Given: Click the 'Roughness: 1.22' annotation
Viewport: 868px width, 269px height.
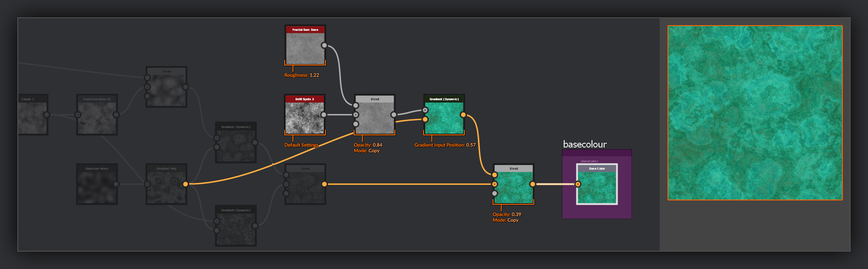Looking at the screenshot, I should coord(302,75).
